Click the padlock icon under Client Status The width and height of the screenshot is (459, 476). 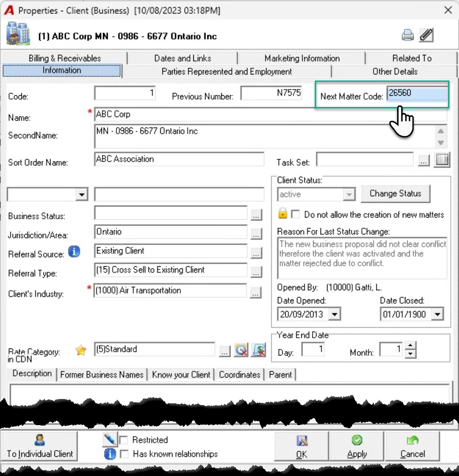tap(283, 213)
